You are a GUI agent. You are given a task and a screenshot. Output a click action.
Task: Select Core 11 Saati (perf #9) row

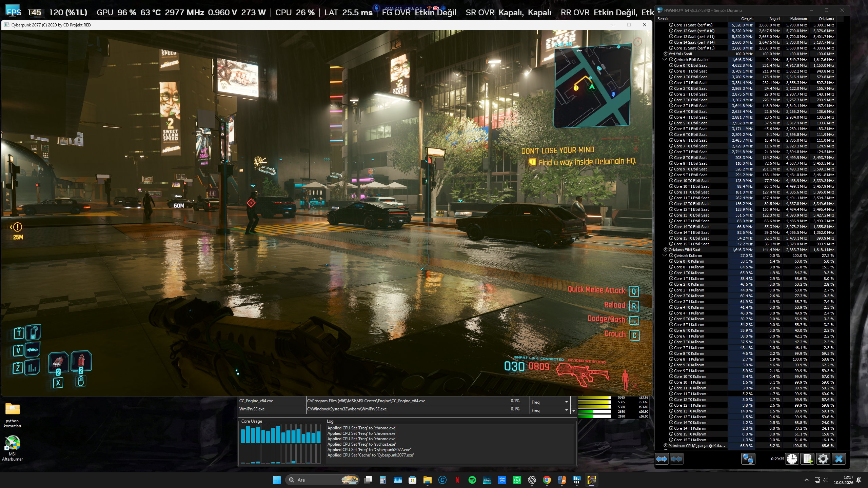pos(745,25)
